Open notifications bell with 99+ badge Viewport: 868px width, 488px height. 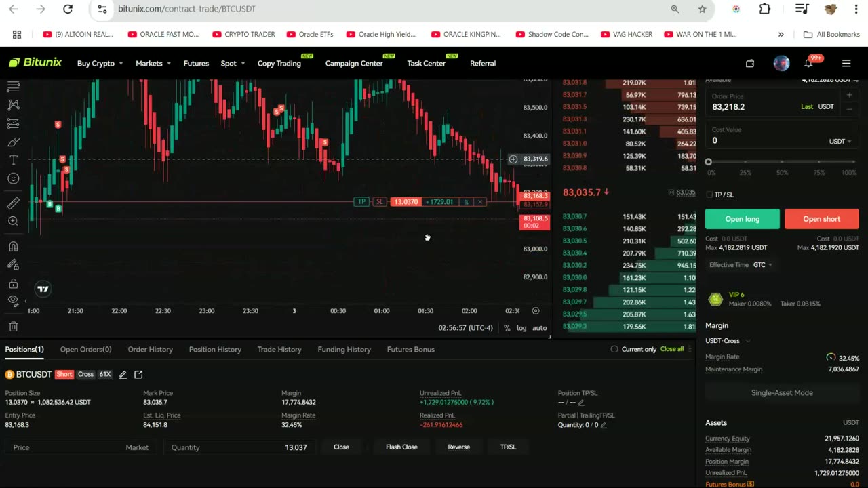(808, 63)
